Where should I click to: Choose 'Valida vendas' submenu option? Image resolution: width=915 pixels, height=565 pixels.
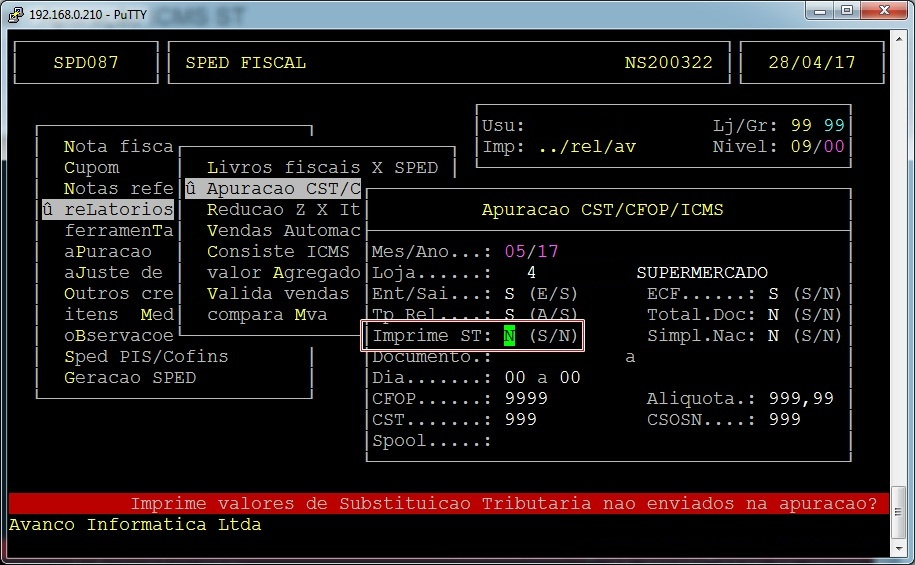point(278,294)
